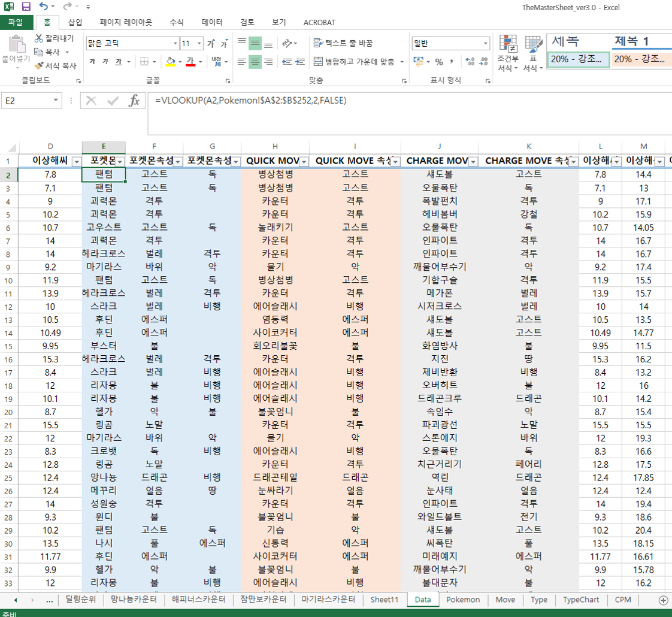Toggle middle vertical alignment
This screenshot has width=672, height=617.
point(255,43)
